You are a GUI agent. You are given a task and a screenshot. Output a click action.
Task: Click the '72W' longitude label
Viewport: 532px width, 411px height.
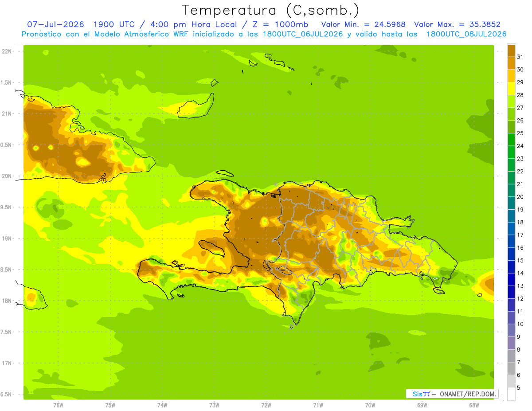pyautogui.click(x=266, y=405)
